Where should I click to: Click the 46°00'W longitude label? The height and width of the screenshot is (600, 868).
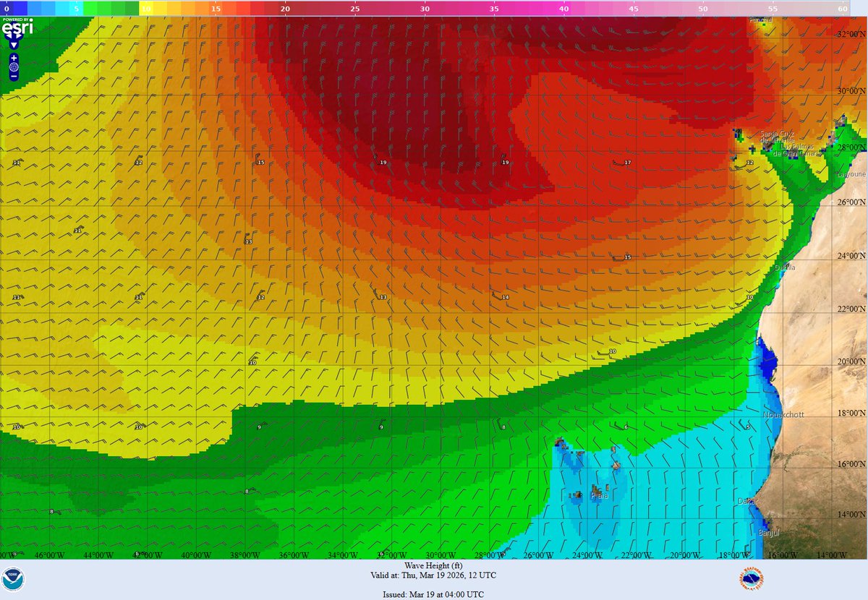tap(50, 554)
